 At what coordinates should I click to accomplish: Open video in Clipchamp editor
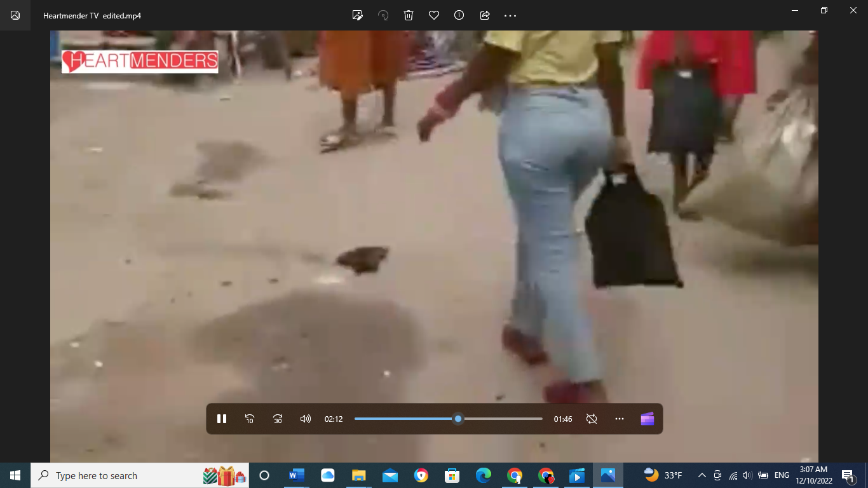648,419
